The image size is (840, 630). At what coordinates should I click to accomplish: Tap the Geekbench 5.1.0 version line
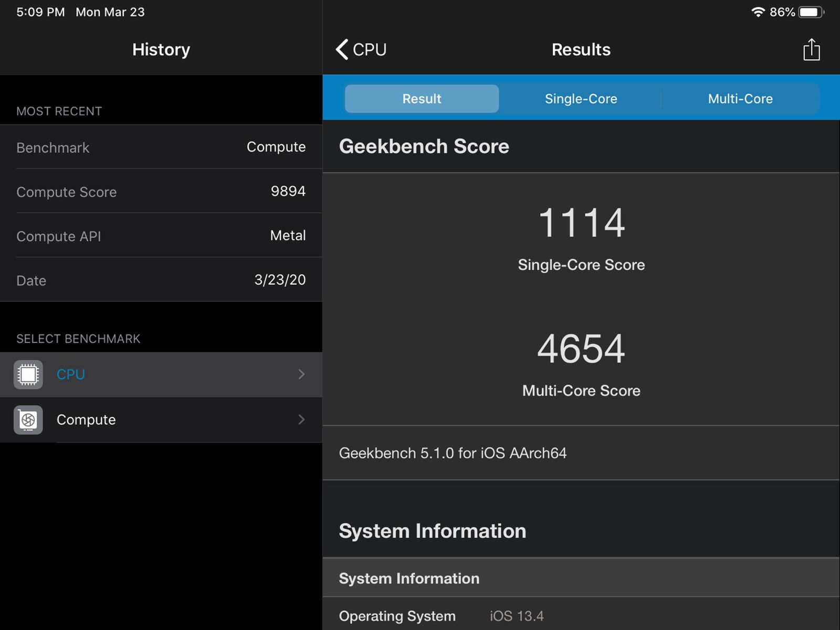[453, 453]
